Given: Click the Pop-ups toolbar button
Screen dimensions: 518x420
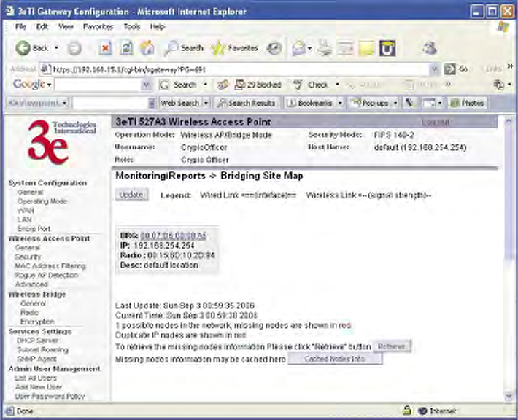Looking at the screenshot, I should [x=371, y=104].
